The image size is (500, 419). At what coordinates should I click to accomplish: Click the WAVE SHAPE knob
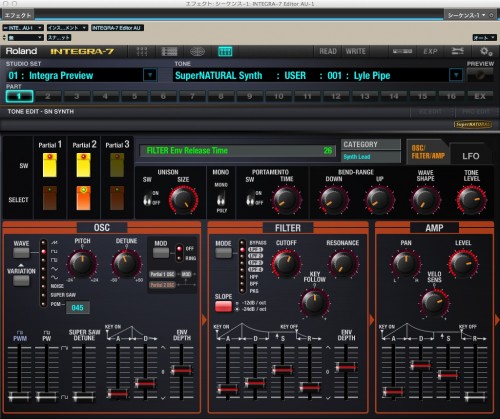425,200
